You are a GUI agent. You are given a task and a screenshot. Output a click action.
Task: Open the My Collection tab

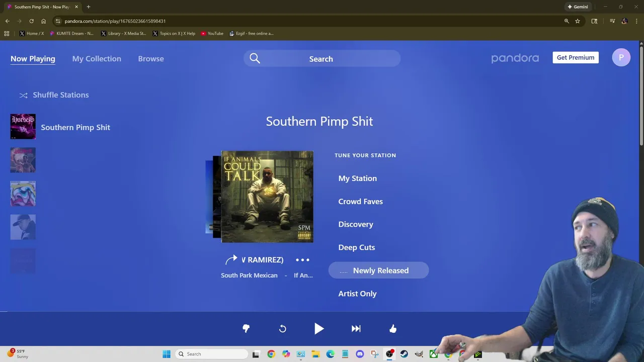point(97,59)
